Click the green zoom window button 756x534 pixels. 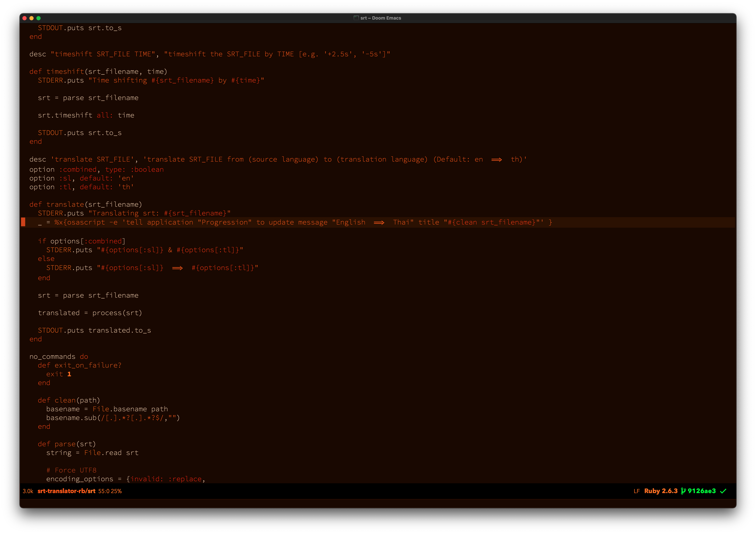38,18
